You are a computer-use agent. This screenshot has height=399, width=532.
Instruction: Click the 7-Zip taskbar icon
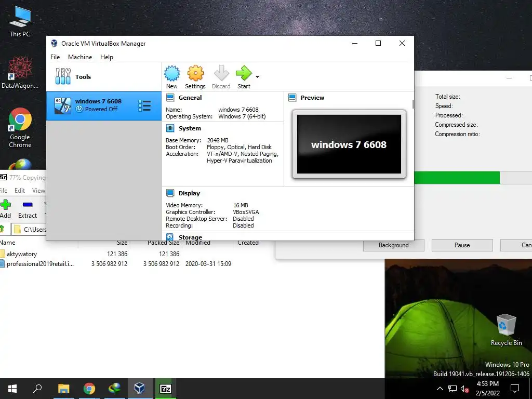(x=166, y=389)
